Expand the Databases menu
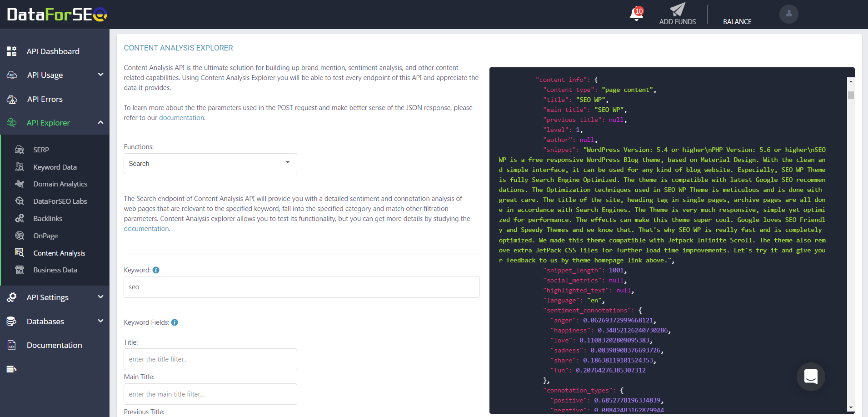868x417 pixels. 55,322
